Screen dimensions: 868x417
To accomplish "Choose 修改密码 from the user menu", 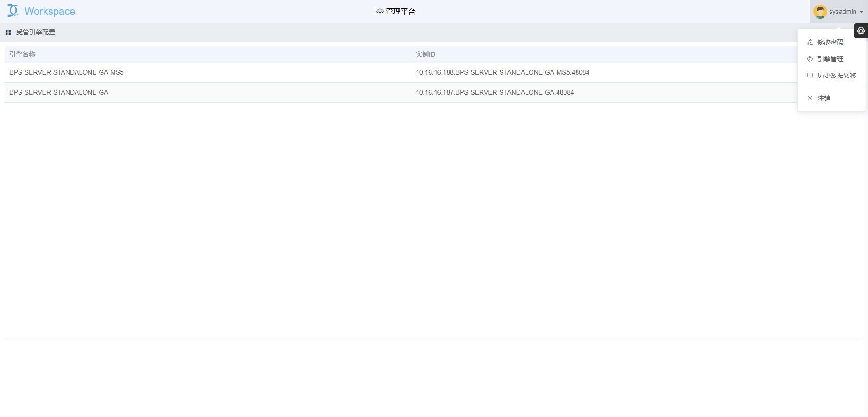I will [x=830, y=42].
